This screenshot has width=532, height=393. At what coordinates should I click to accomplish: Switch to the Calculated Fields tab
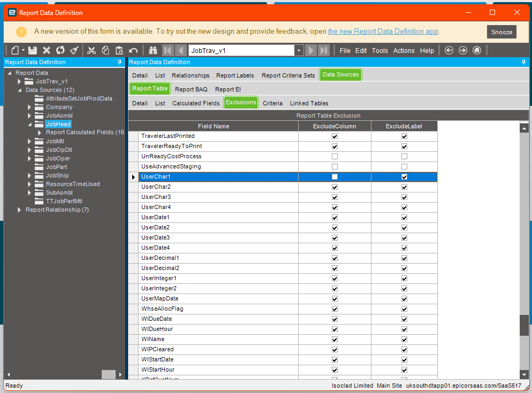click(196, 103)
